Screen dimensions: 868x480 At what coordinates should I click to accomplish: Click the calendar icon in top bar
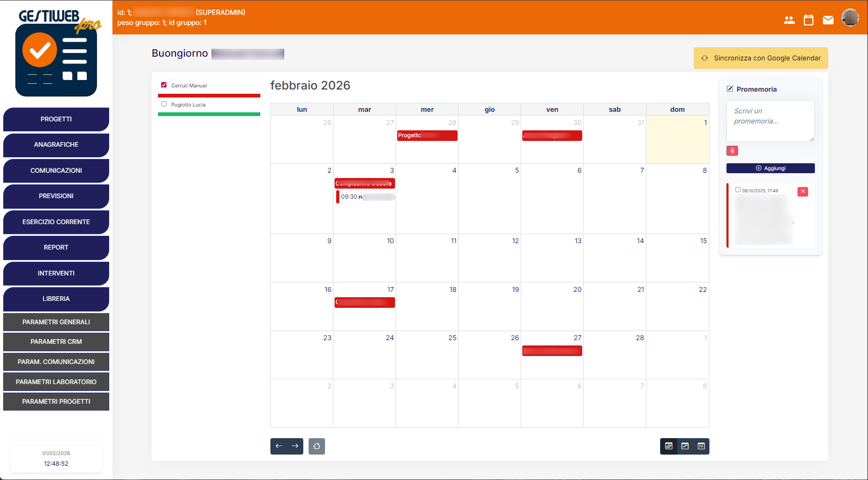point(809,20)
